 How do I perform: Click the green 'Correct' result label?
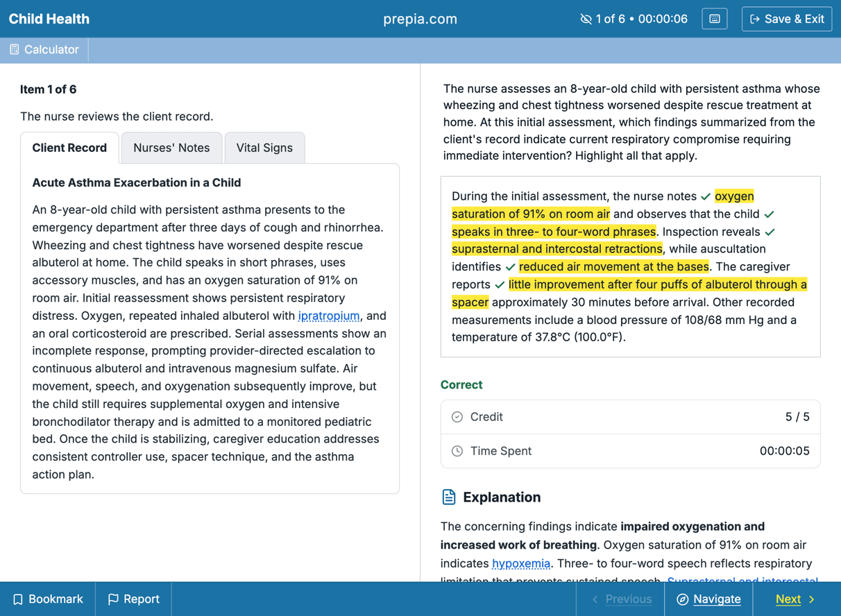point(461,384)
